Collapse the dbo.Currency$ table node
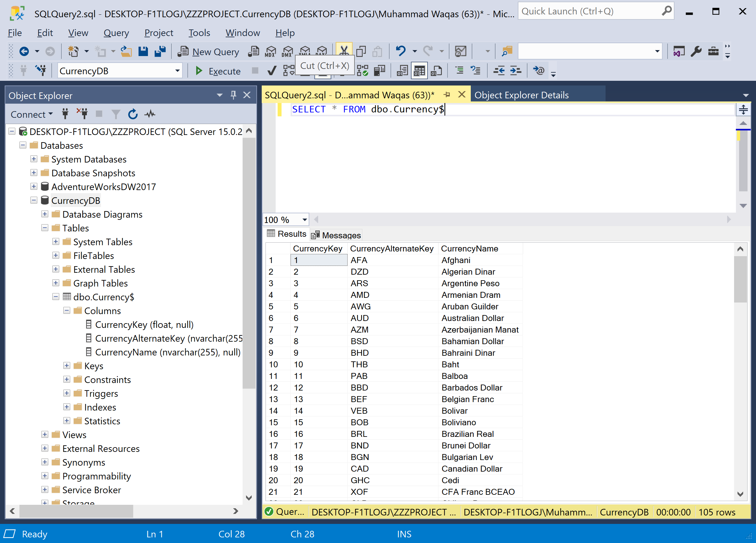 click(x=56, y=297)
